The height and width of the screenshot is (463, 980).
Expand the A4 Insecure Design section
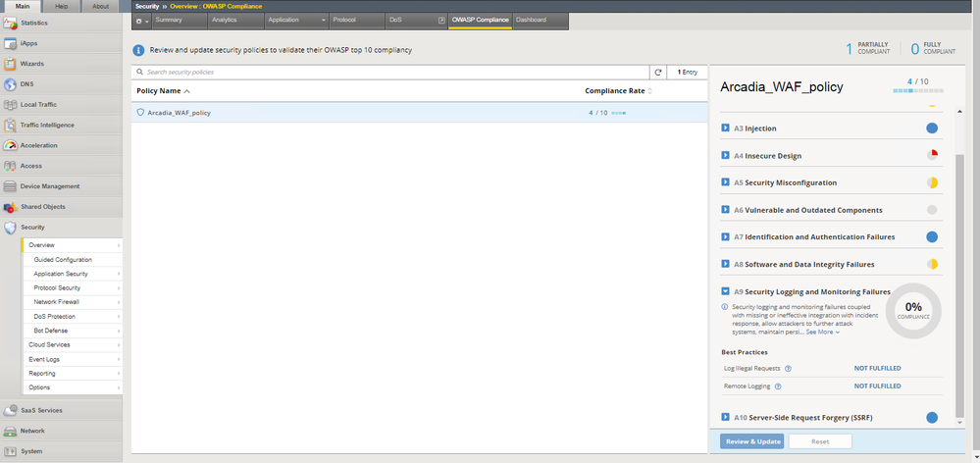coord(726,156)
